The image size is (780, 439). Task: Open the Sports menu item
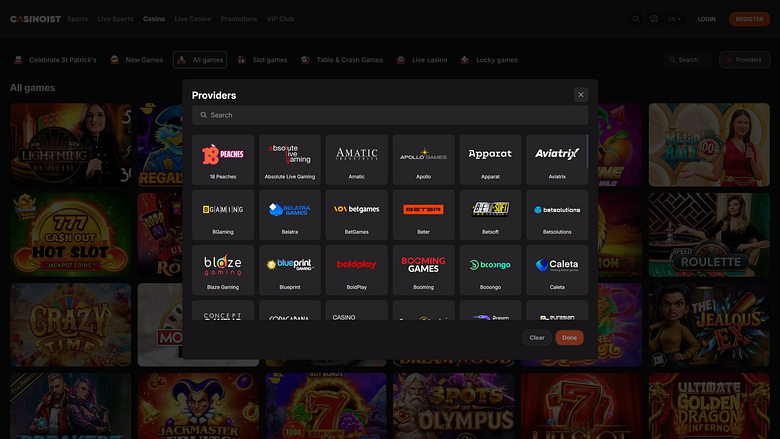78,19
